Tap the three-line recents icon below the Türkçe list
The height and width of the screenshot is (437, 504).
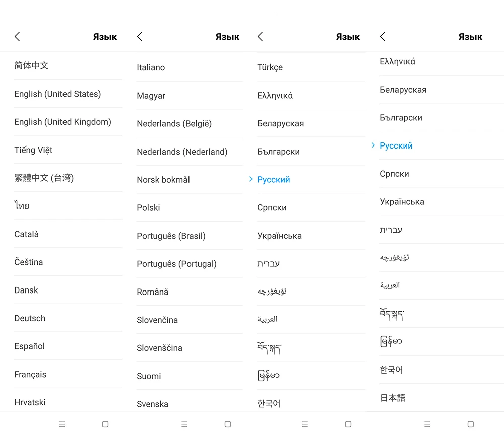click(305, 424)
